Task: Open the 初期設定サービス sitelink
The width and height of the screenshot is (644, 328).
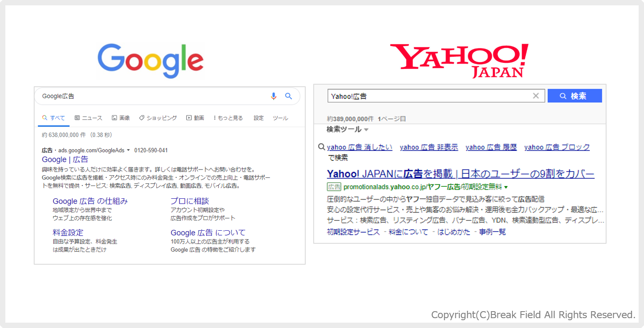Action: pyautogui.click(x=353, y=232)
